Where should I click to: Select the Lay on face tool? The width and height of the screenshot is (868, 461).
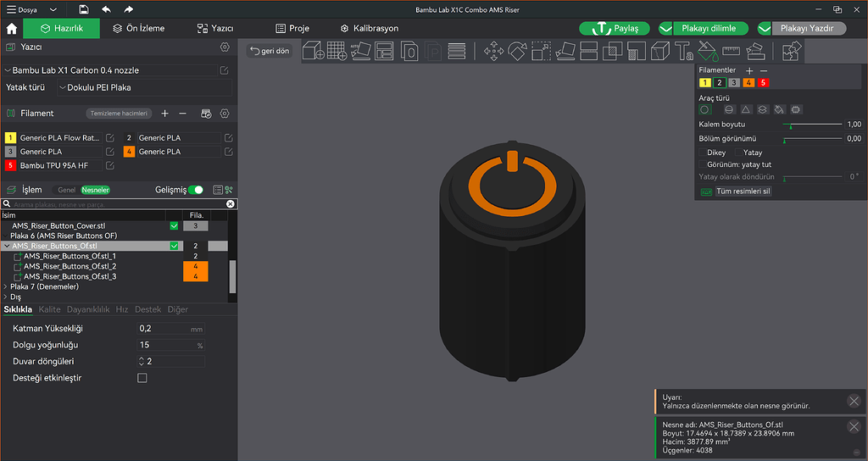point(565,51)
